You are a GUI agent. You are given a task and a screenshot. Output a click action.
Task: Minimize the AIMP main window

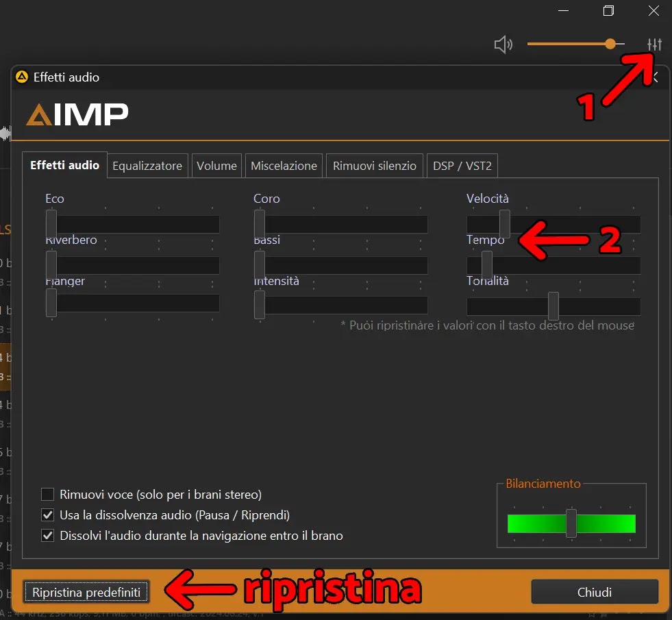[564, 11]
